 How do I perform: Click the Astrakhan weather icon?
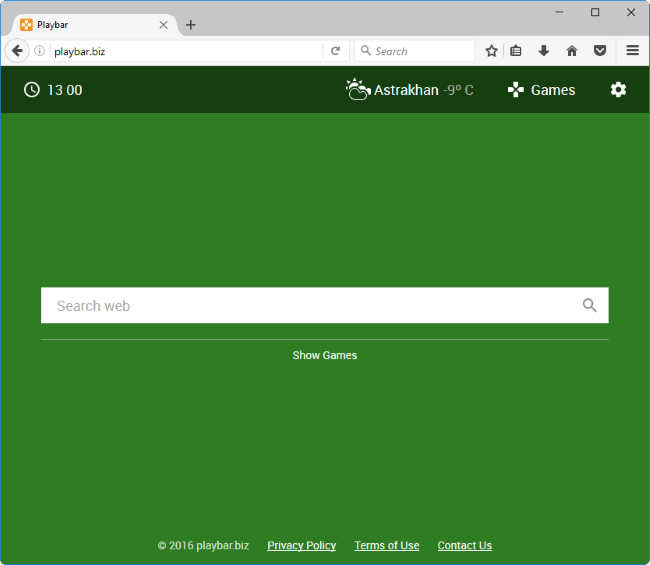coord(357,90)
